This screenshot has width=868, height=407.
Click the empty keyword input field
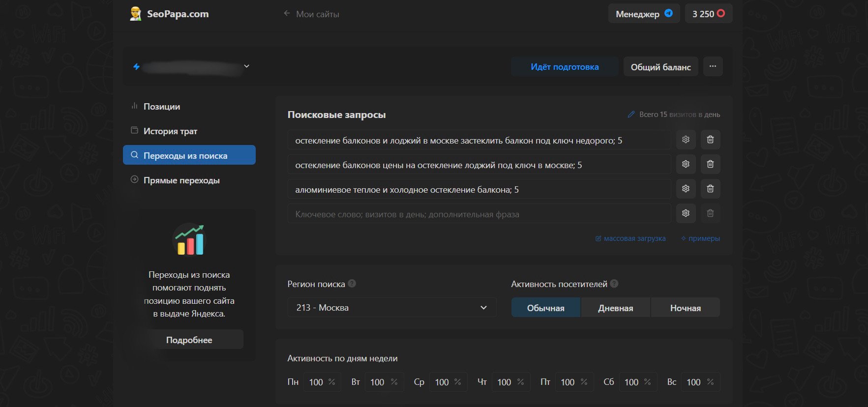[479, 214]
